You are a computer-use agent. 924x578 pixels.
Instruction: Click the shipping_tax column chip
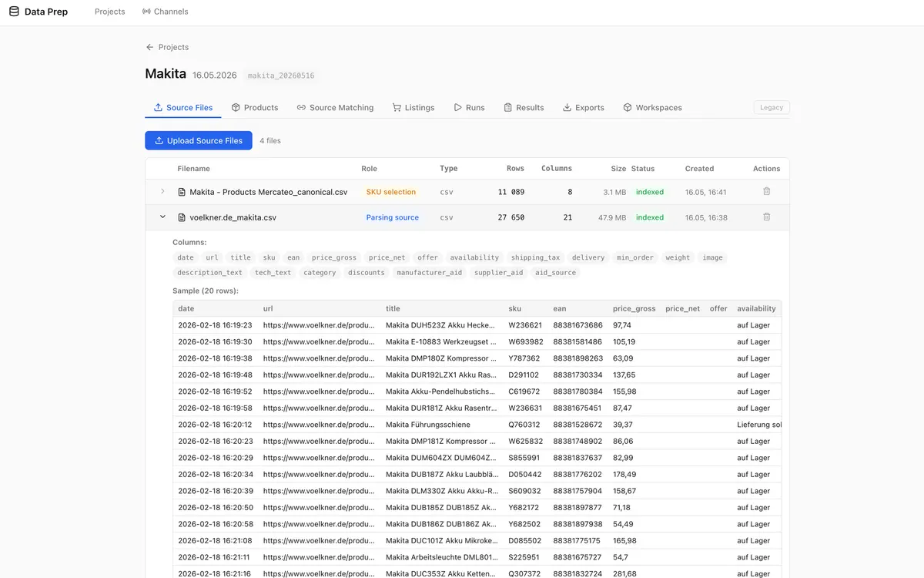[535, 257]
